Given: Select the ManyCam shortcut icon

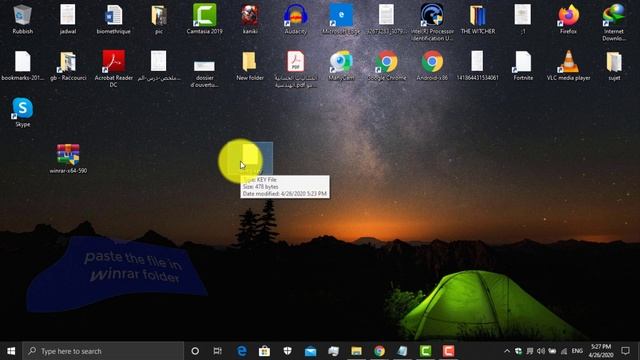Looking at the screenshot, I should (x=341, y=62).
